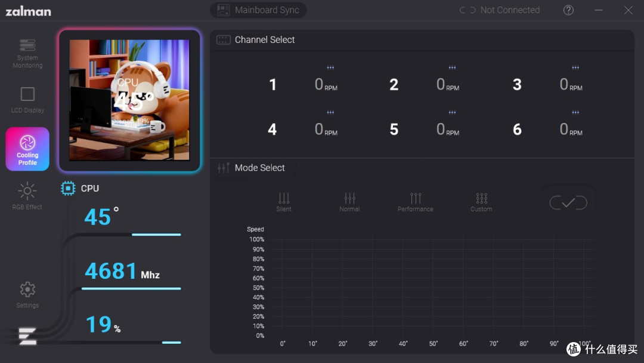The height and width of the screenshot is (363, 644).
Task: Click the CPU usage bar under 19%
Action: [x=171, y=343]
